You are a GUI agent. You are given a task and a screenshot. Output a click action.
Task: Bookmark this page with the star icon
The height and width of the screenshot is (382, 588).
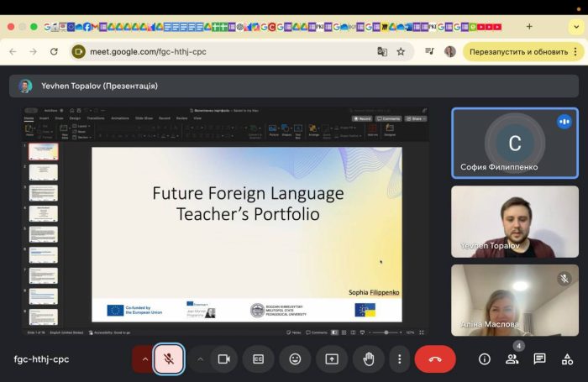pos(401,51)
